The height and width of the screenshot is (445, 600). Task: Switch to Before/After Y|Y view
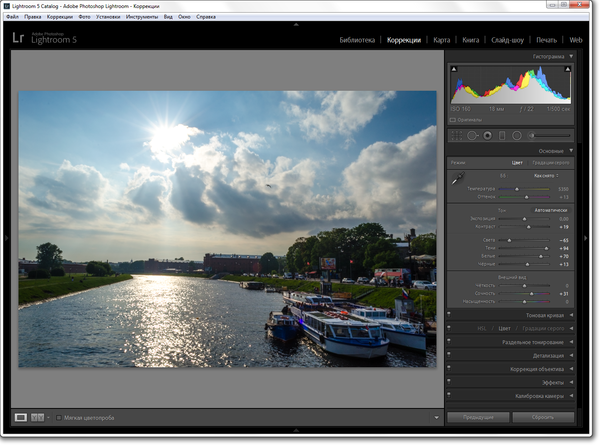pos(37,417)
